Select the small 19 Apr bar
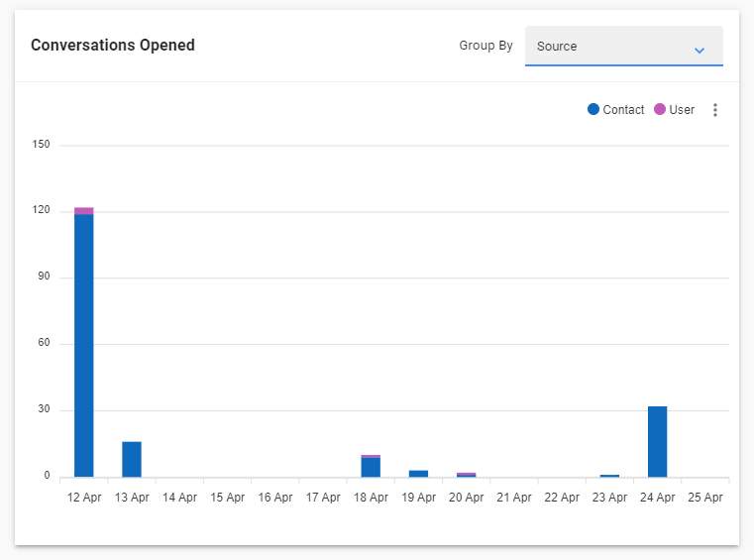Image resolution: width=754 pixels, height=560 pixels. pyautogui.click(x=418, y=474)
